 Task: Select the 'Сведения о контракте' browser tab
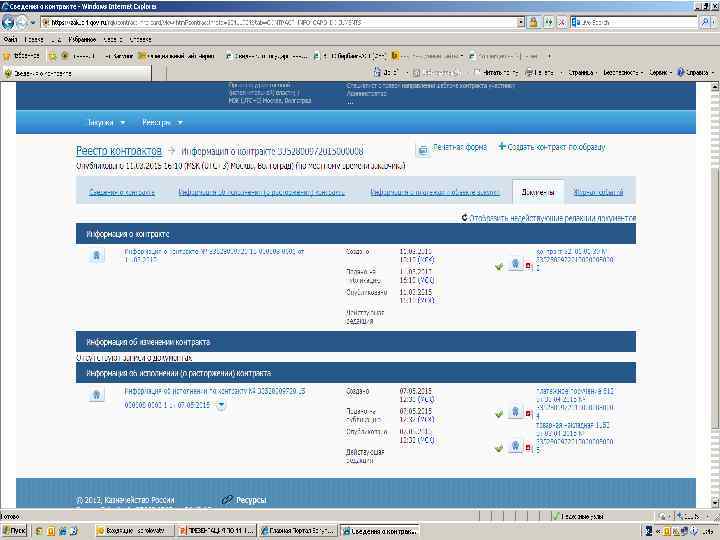click(x=77, y=73)
